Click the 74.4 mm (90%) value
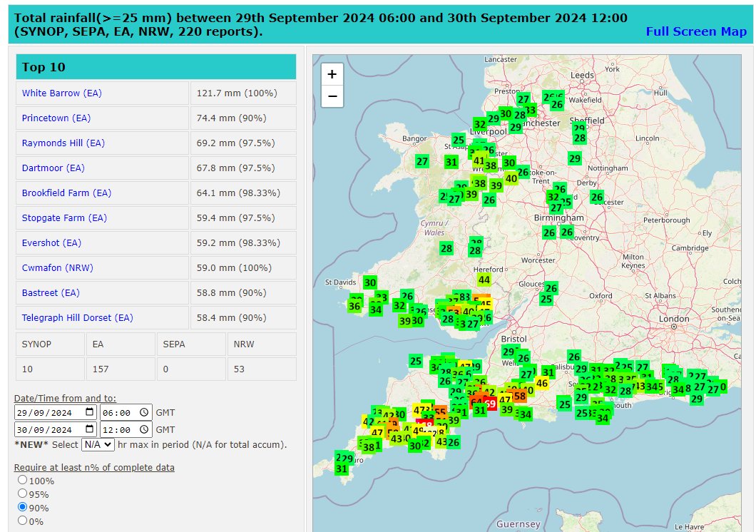The image size is (756, 532). 231,118
